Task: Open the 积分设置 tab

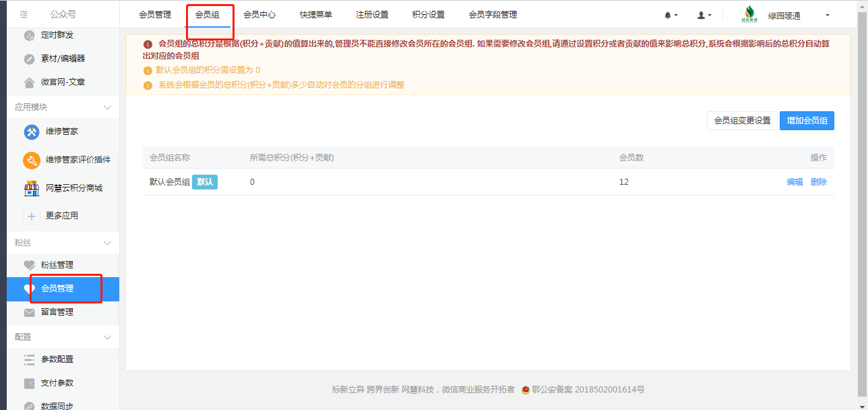Action: tap(429, 15)
